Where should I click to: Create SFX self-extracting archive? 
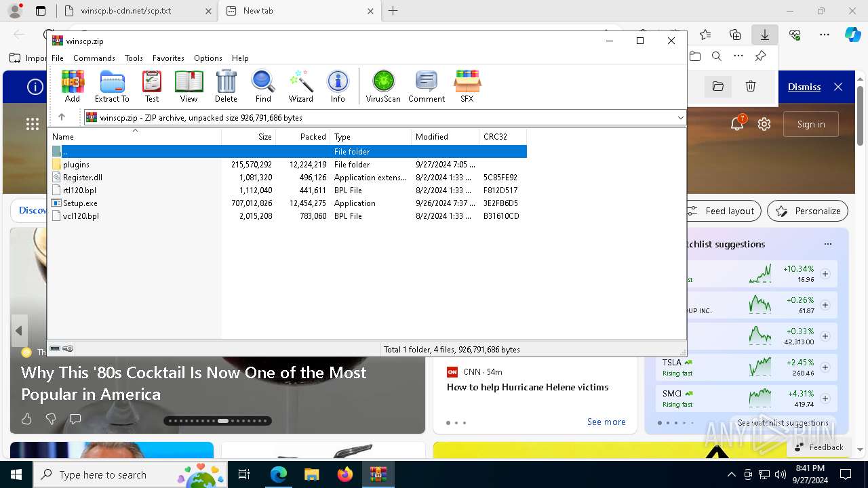pos(467,87)
